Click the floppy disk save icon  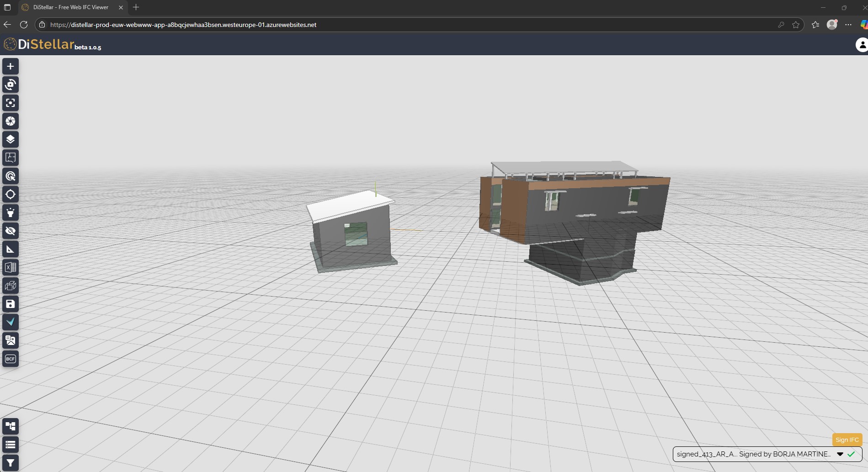coord(11,304)
